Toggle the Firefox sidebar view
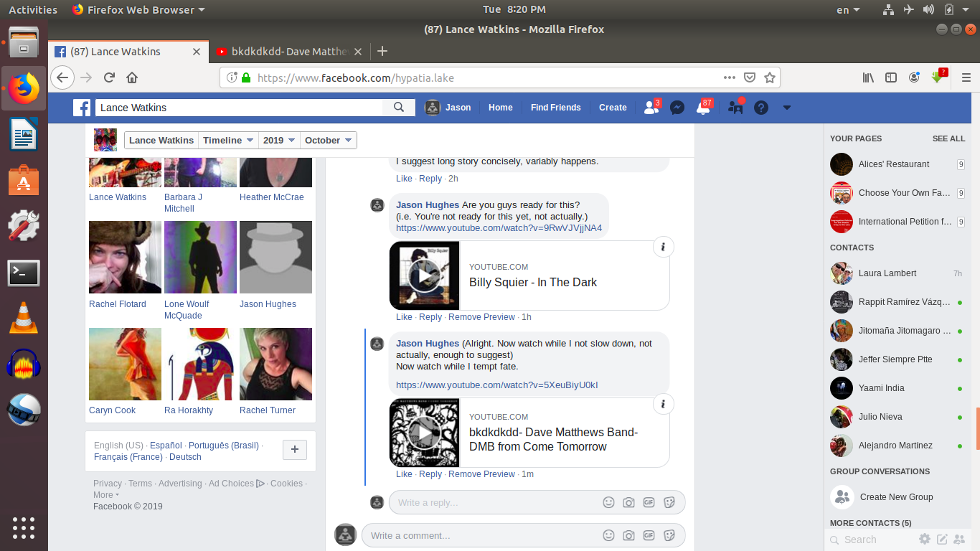This screenshot has height=551, width=980. (891, 77)
